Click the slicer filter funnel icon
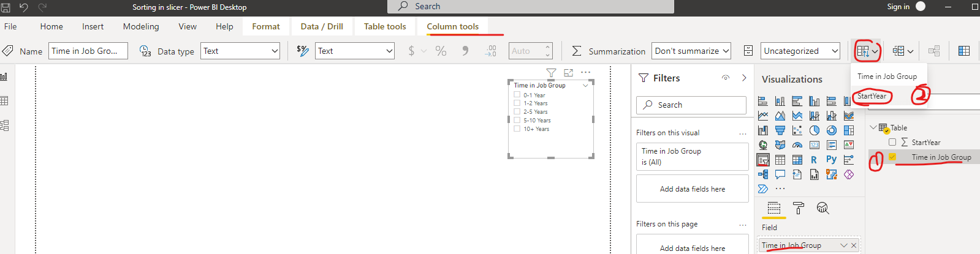 click(x=551, y=73)
